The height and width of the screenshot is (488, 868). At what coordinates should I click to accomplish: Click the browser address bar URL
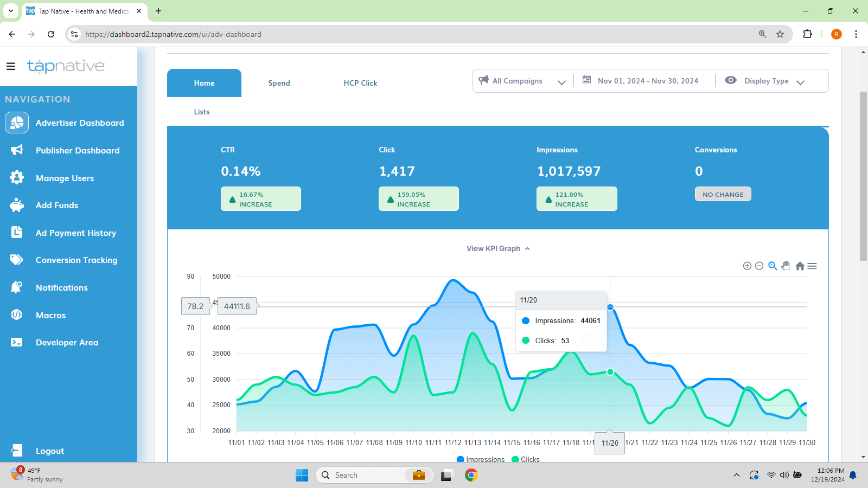coord(173,34)
